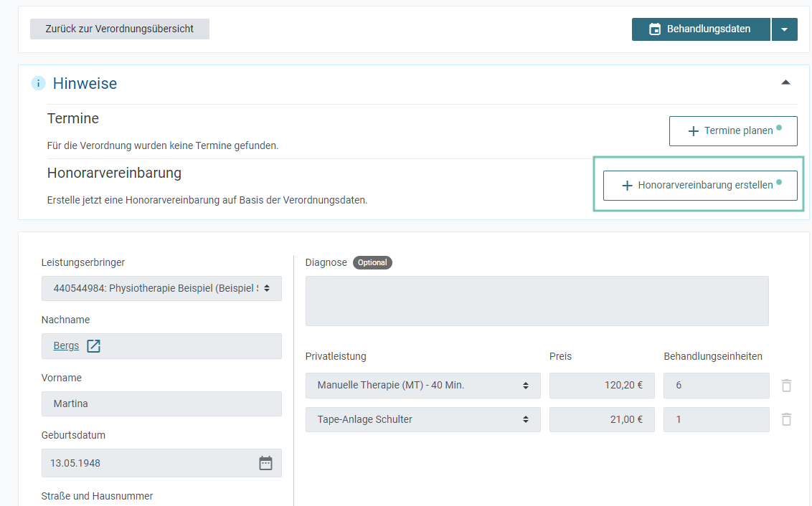Collapse the Hinweise section with the arrow
The image size is (812, 506).
785,82
